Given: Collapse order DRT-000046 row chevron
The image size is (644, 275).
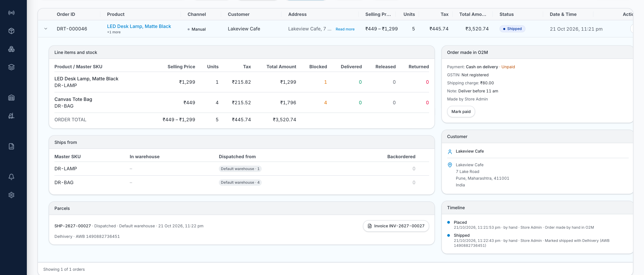Looking at the screenshot, I should [x=46, y=29].
